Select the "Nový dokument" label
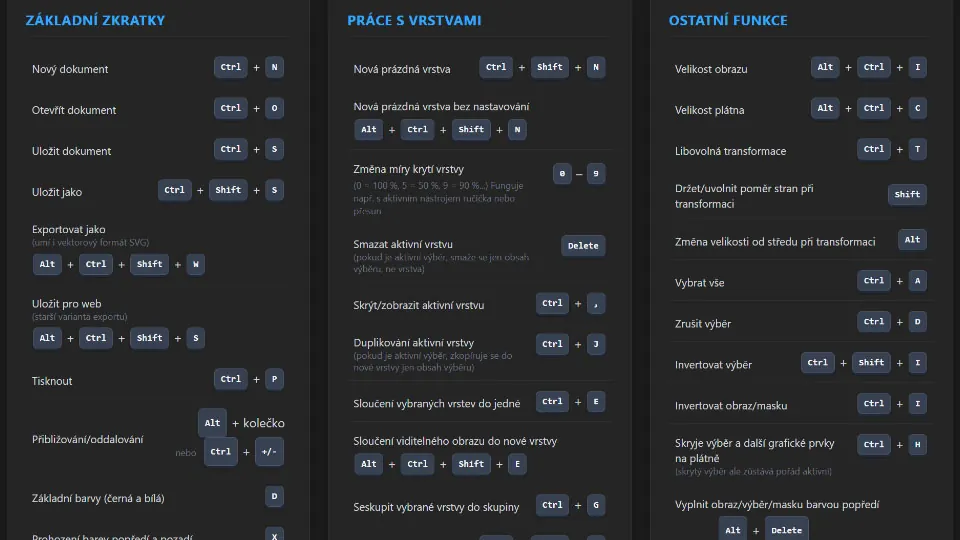Screen dimensions: 960x540 click(70, 69)
